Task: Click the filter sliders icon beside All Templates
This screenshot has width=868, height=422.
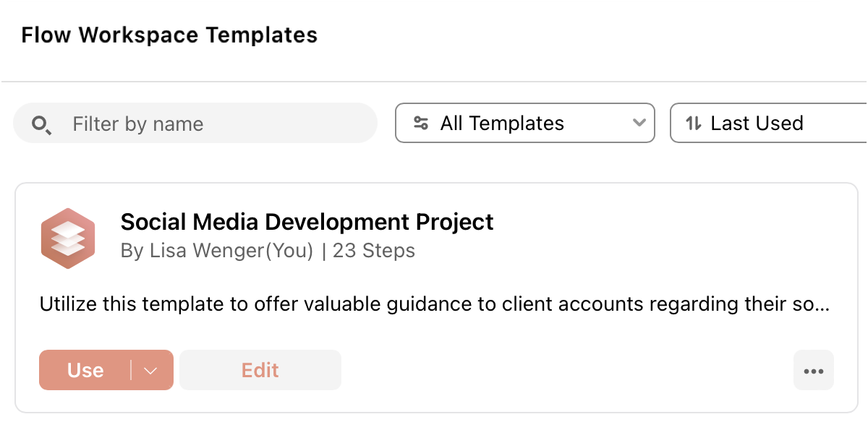Action: coord(421,123)
